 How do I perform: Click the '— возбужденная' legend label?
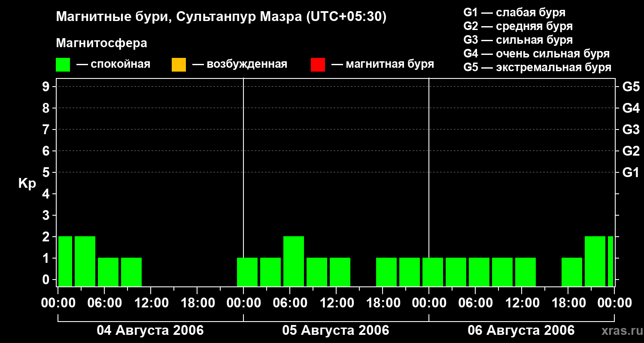(x=240, y=65)
